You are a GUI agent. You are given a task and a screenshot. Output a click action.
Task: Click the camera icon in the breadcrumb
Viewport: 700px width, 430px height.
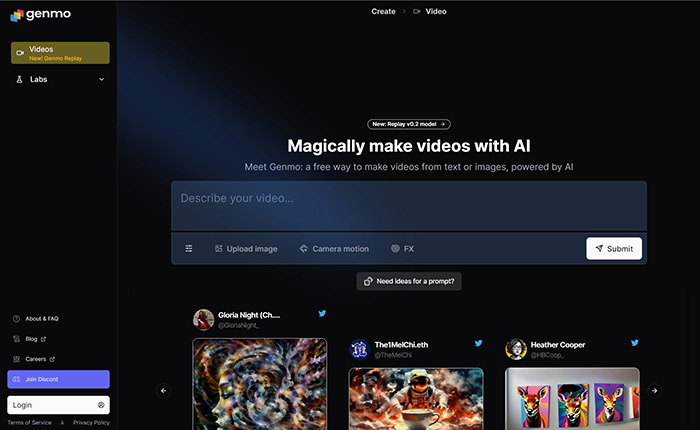point(417,12)
